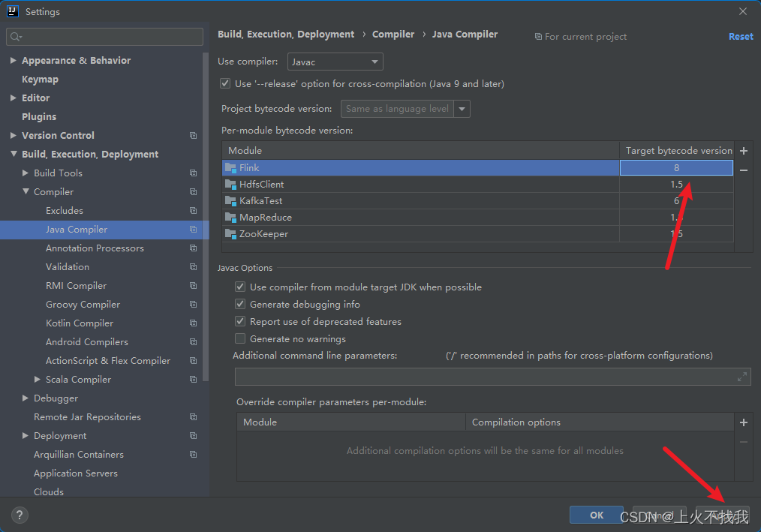This screenshot has width=761, height=532.
Task: Click Build, Execution, Deployment breadcrumb
Action: coord(286,34)
